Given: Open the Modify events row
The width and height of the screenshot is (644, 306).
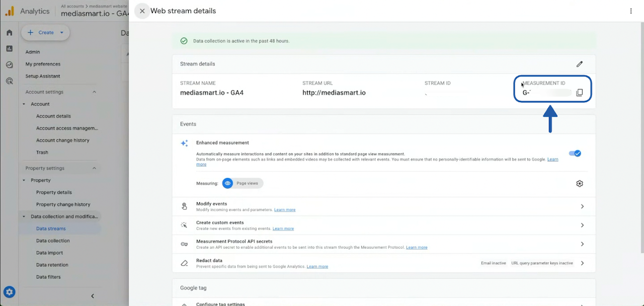Looking at the screenshot, I should (383, 206).
